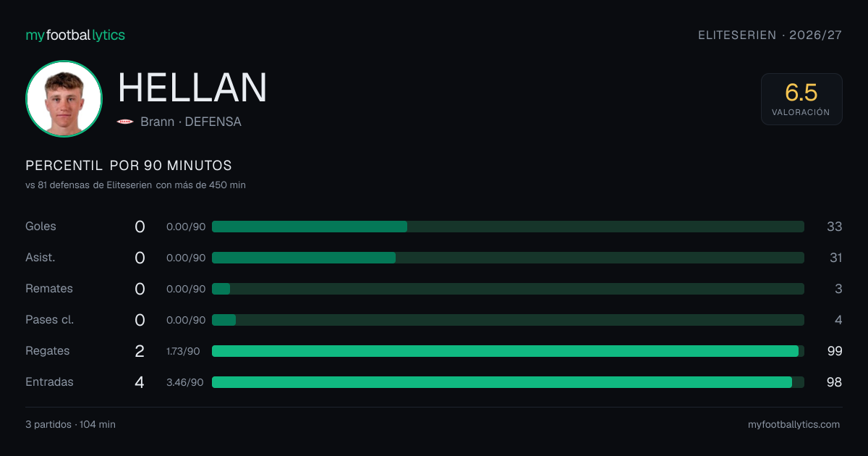This screenshot has height=456, width=868.
Task: Click the Regates percentile bar
Action: 508,351
